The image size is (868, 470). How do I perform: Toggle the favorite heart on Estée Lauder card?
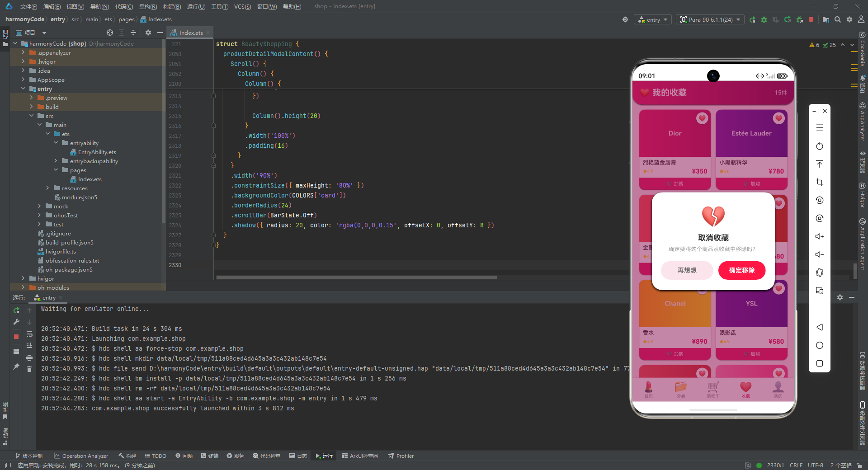click(x=778, y=118)
